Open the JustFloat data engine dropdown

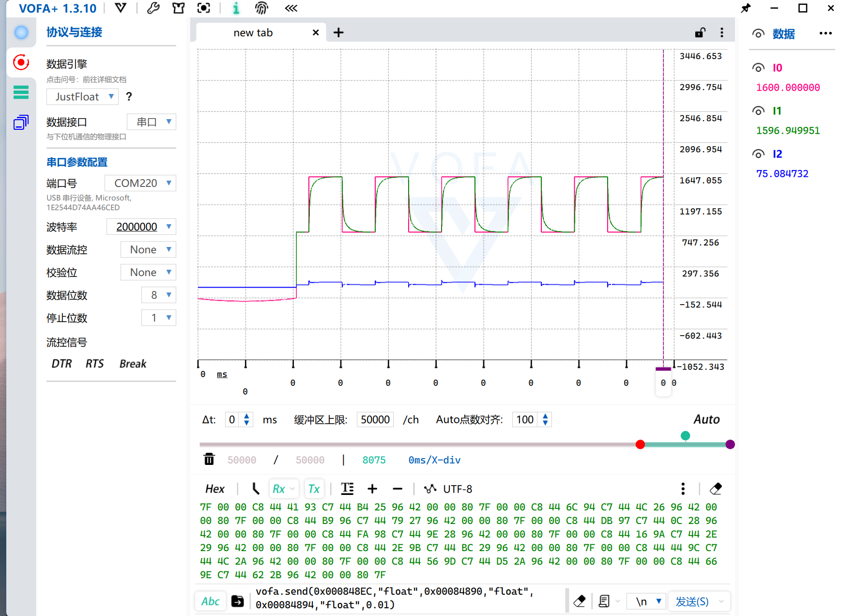point(82,97)
